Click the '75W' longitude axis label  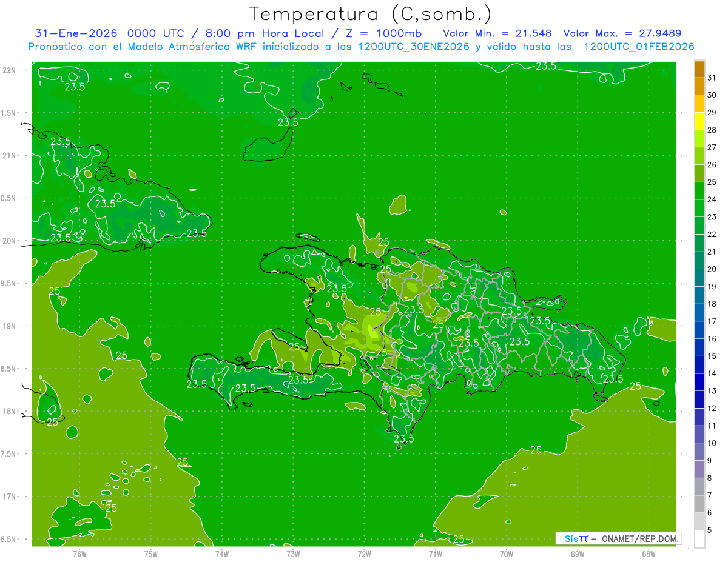tap(151, 554)
